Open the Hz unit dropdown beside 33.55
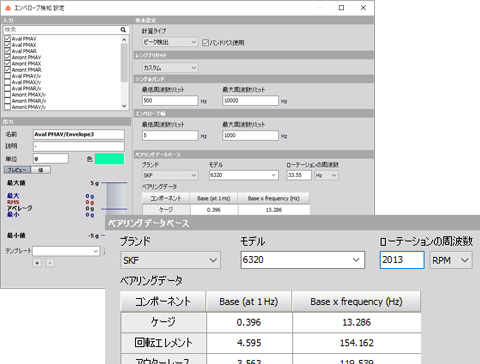 (326, 175)
